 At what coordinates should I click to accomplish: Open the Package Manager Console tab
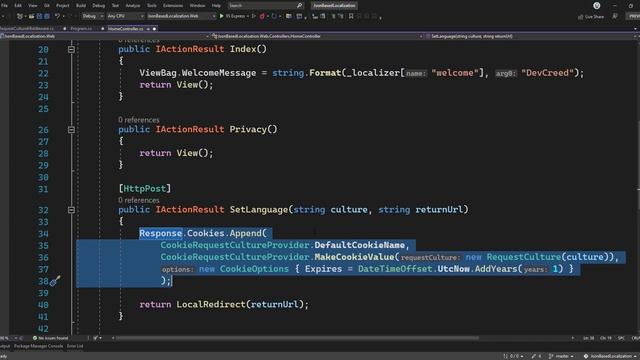(38, 346)
